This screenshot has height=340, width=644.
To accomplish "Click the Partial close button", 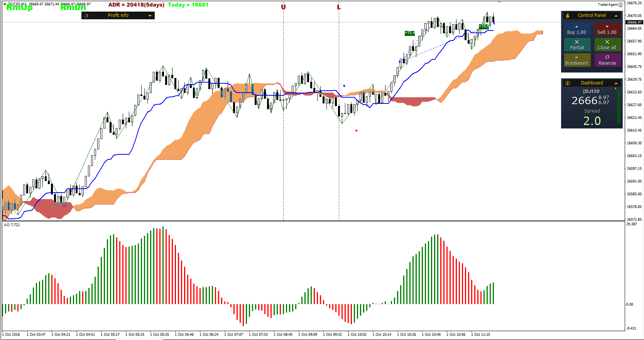I will (x=577, y=45).
